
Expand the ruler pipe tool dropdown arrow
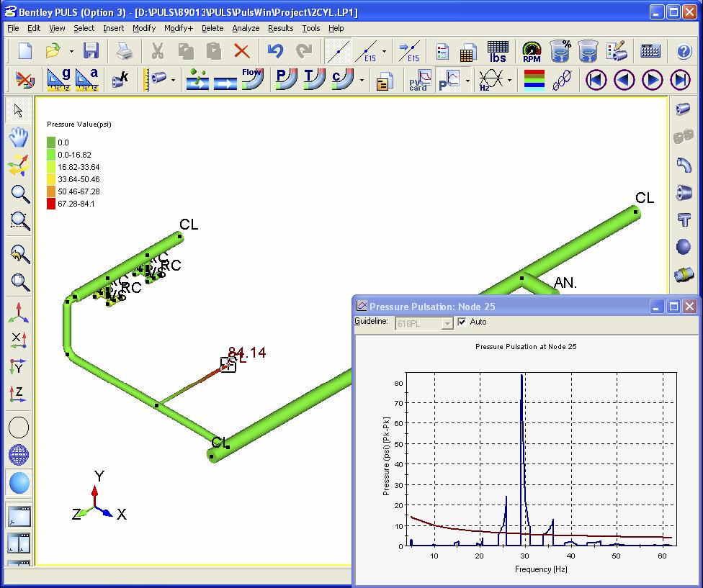click(x=173, y=81)
